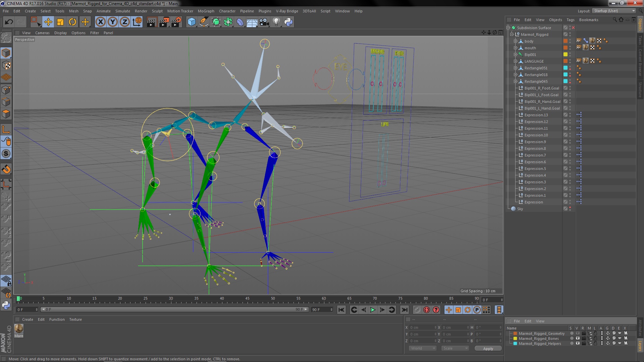Expand the Bip001 object
This screenshot has height=362, width=644.
(516, 55)
